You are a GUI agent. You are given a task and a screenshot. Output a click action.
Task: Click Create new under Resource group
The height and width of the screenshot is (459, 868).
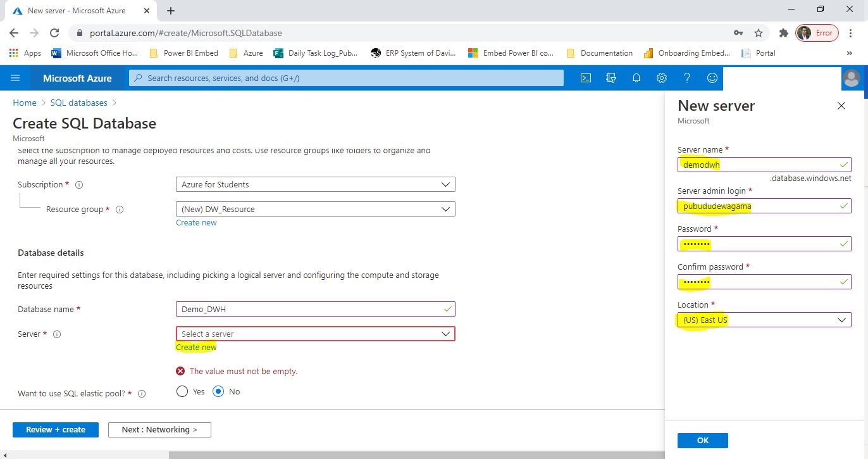(196, 222)
